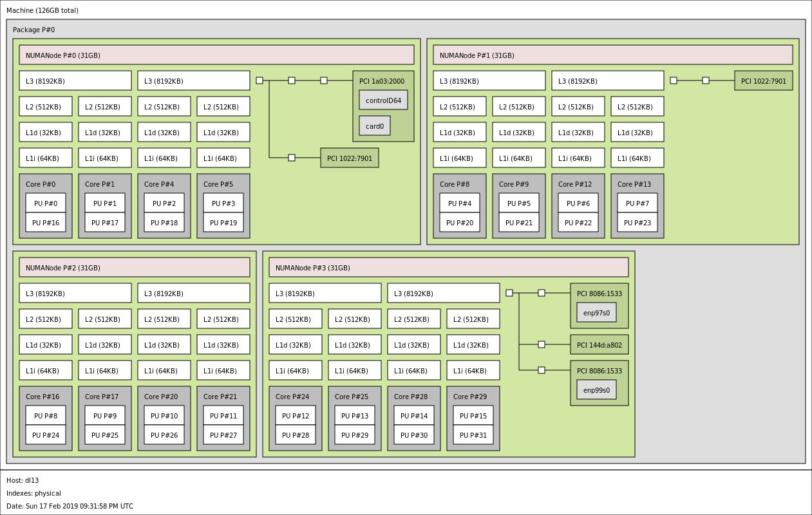Select Core P#4 label
The image size is (812, 515).
(x=159, y=185)
